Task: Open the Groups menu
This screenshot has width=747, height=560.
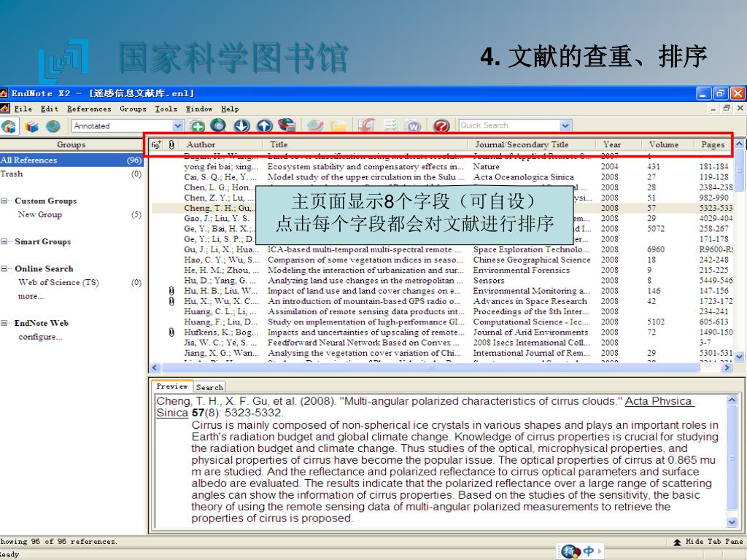Action: pos(133,109)
